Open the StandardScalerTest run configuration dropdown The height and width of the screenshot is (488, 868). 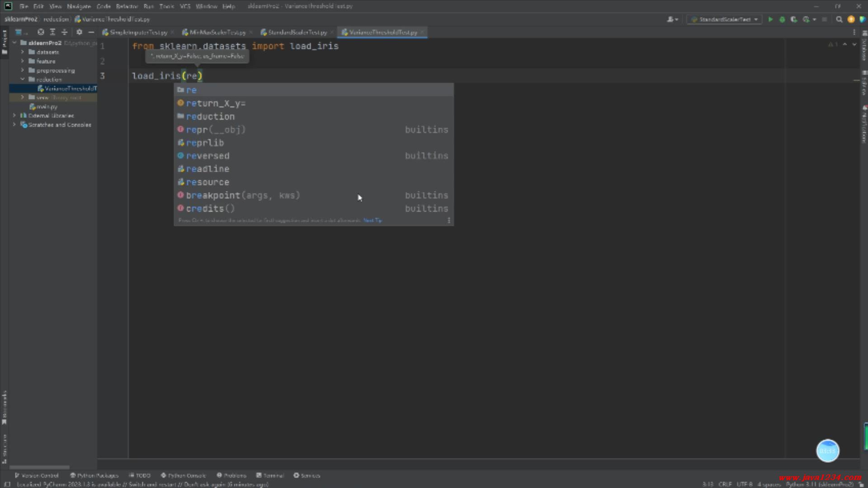pos(725,19)
